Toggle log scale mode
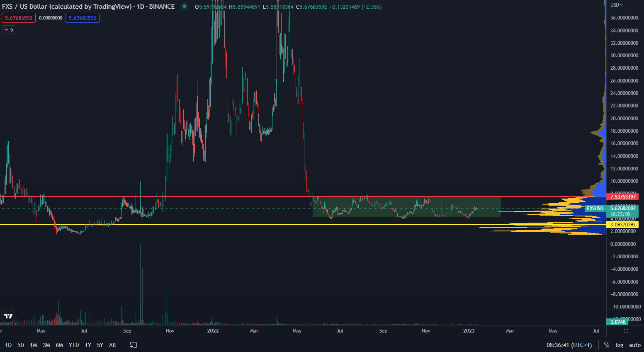 619,345
